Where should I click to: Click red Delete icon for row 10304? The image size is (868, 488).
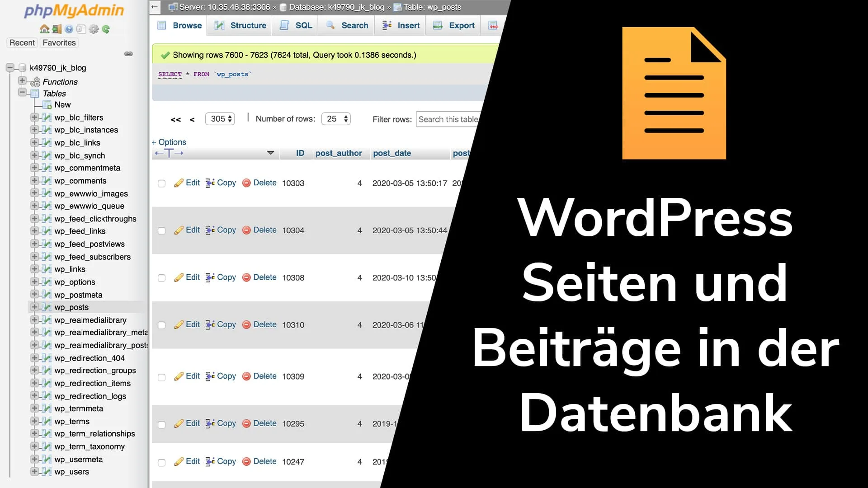(x=246, y=230)
